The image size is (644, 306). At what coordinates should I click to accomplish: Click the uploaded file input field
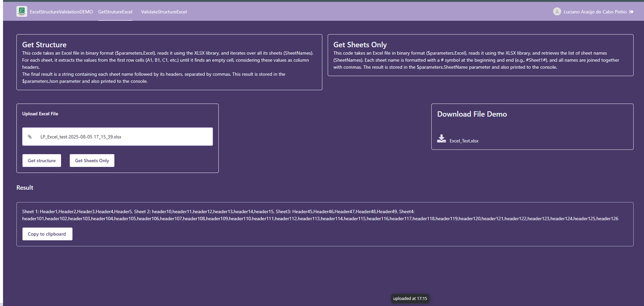[x=117, y=136]
